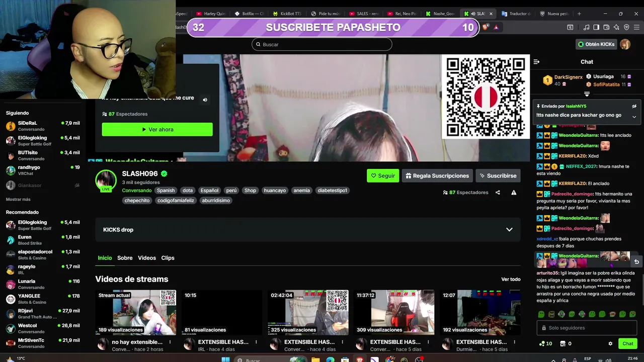Click the SLASH096 live avatar

pos(106,180)
